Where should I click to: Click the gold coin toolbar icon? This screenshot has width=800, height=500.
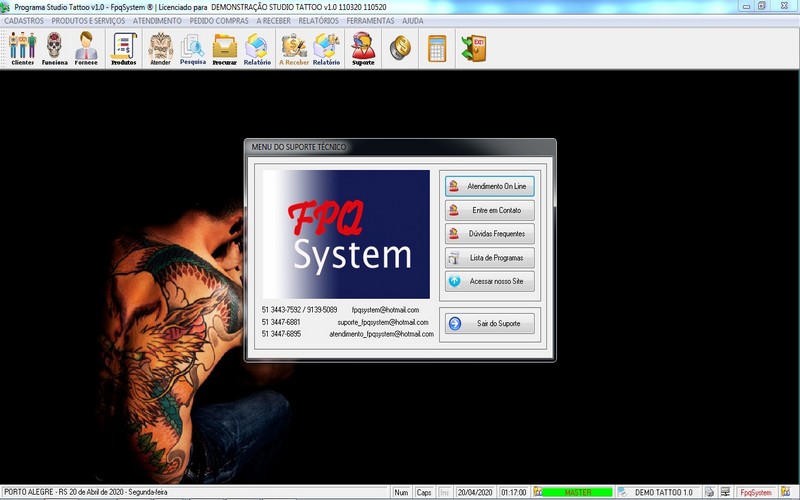pyautogui.click(x=400, y=48)
